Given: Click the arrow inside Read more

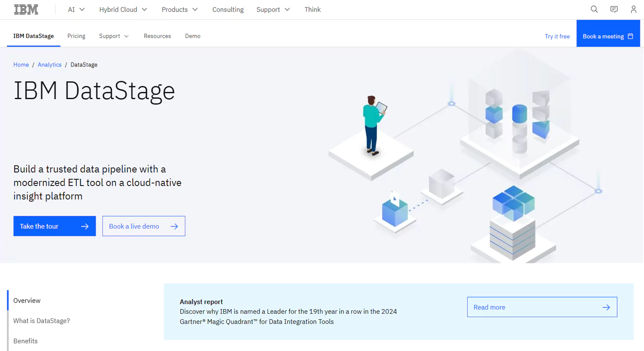Looking at the screenshot, I should click(x=606, y=307).
